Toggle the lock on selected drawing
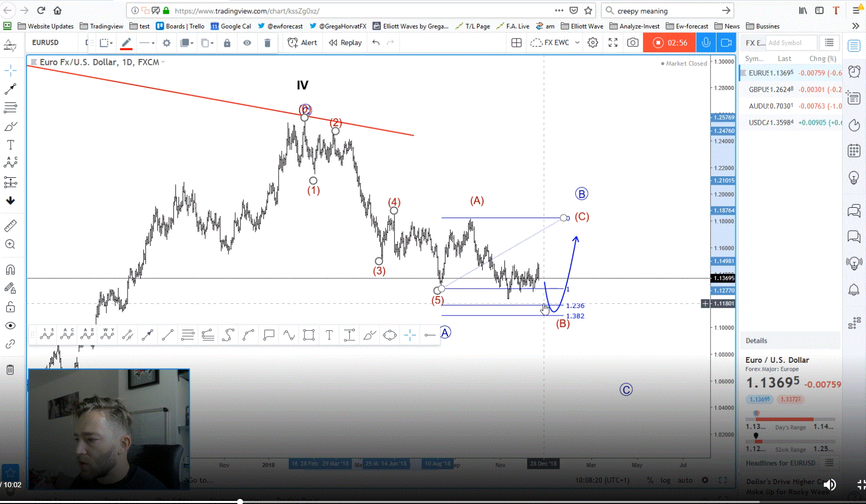Image resolution: width=866 pixels, height=504 pixels. [x=227, y=43]
